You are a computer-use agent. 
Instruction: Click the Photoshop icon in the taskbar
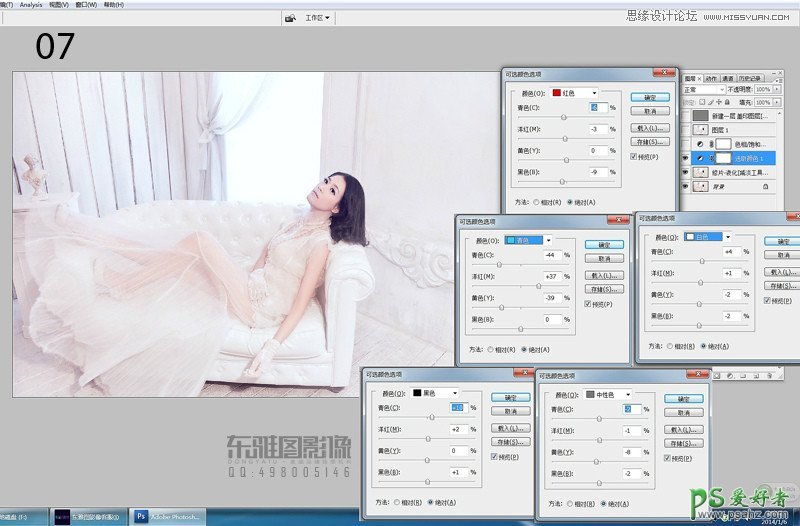coord(141,517)
